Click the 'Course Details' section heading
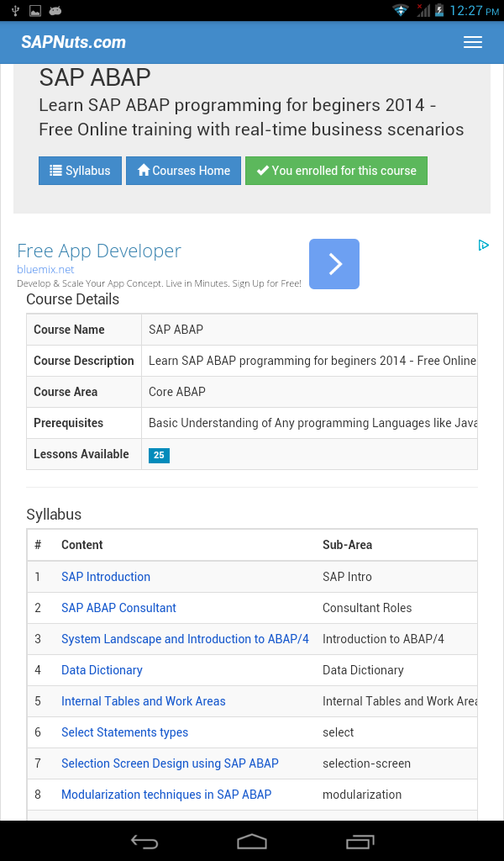504x861 pixels. click(x=73, y=299)
